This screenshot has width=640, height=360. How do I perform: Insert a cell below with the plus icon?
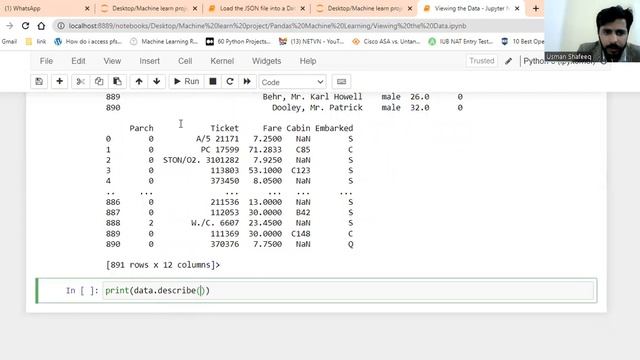tap(60, 82)
